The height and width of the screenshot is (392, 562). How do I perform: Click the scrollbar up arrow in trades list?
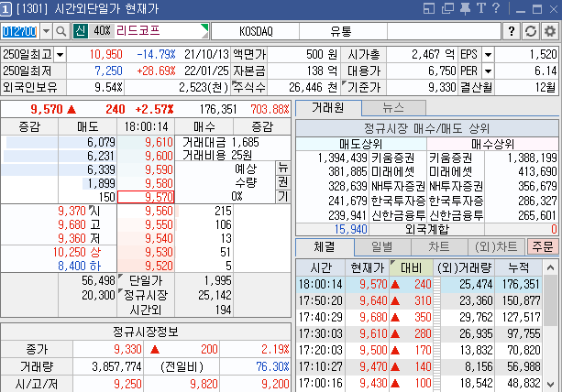point(550,267)
